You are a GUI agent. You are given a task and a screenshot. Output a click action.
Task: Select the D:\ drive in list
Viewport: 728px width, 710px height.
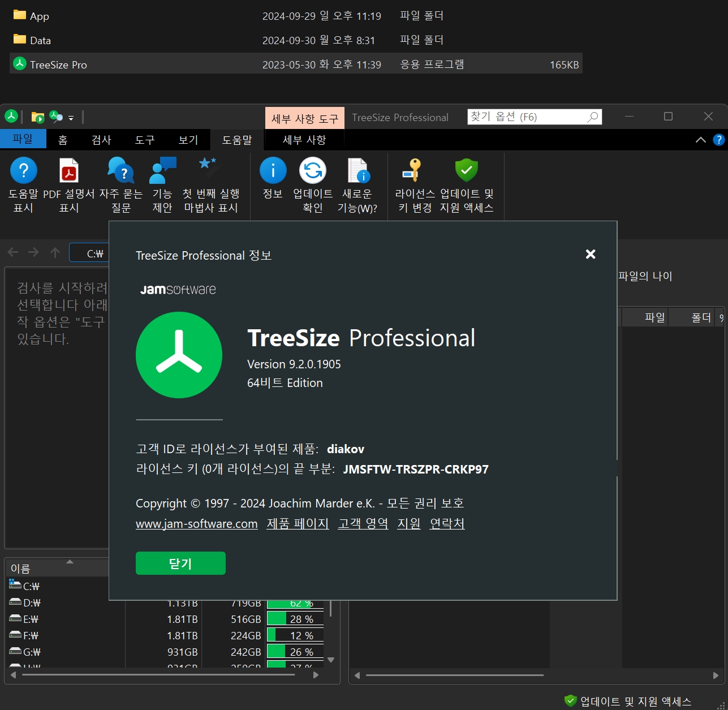[x=32, y=603]
